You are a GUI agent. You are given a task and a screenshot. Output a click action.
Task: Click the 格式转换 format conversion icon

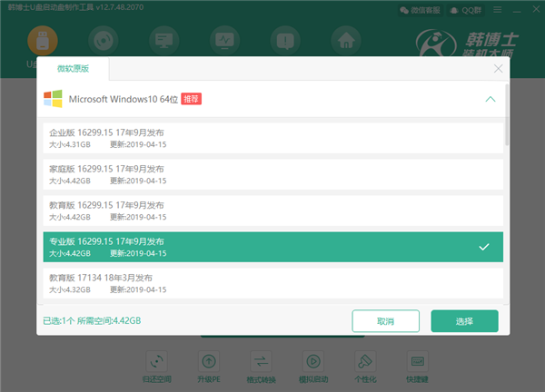262,360
